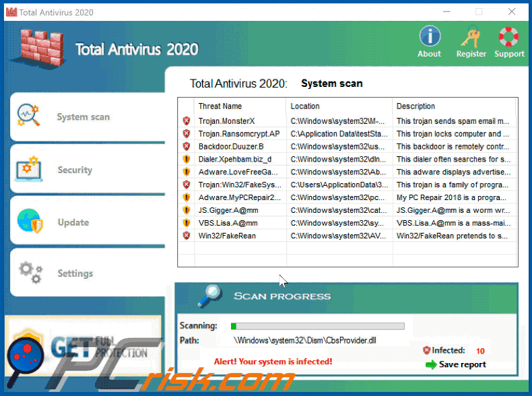The width and height of the screenshot is (532, 396).
Task: Click the red infected count 10
Action: point(480,351)
